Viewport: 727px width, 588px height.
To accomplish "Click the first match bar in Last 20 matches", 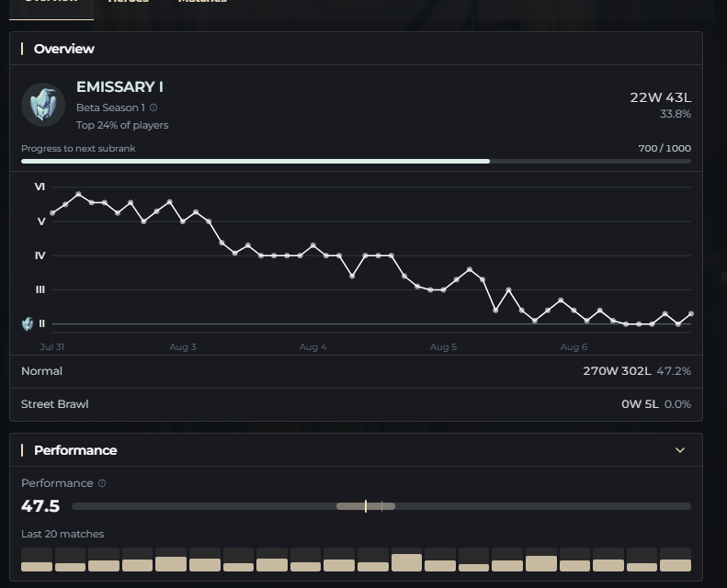I will coord(37,560).
